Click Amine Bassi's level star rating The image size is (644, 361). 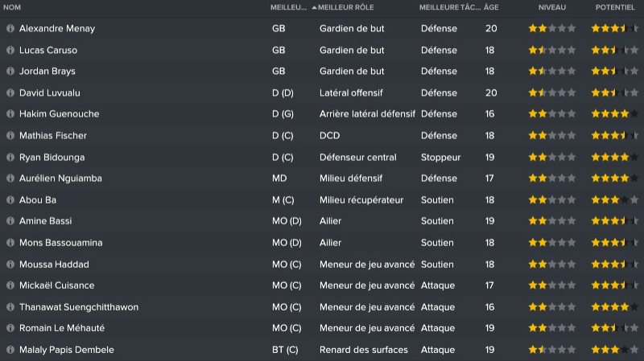(x=552, y=221)
